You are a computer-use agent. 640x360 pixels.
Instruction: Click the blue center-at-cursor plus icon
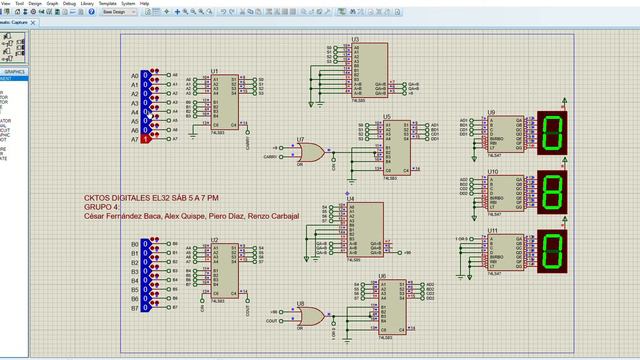[x=177, y=12]
